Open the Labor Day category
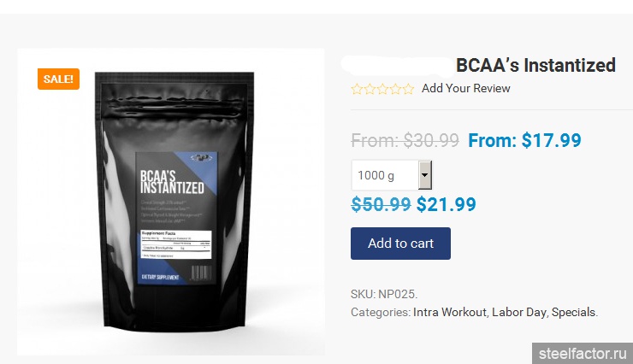 click(x=518, y=312)
